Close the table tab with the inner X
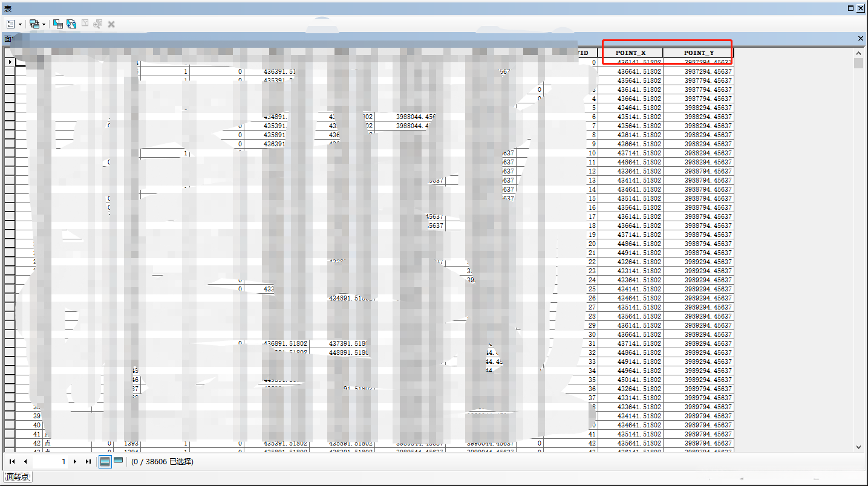 [x=861, y=39]
